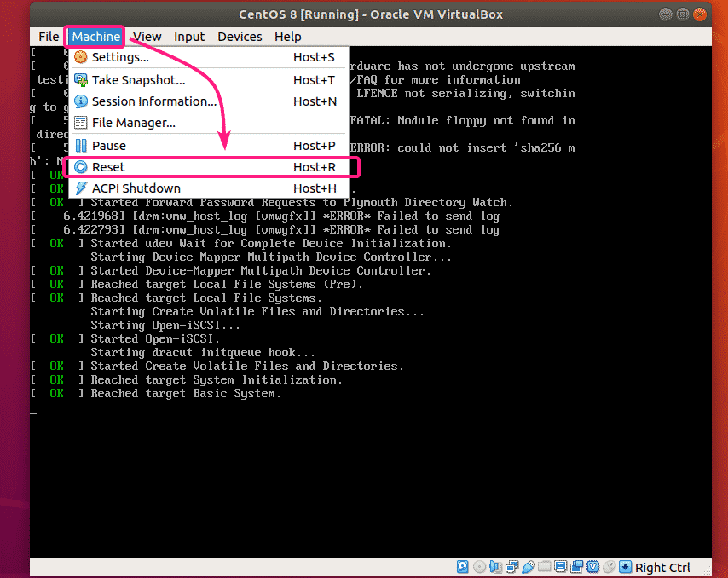728x578 pixels.
Task: Click Host+S shortcut text
Action: (314, 57)
